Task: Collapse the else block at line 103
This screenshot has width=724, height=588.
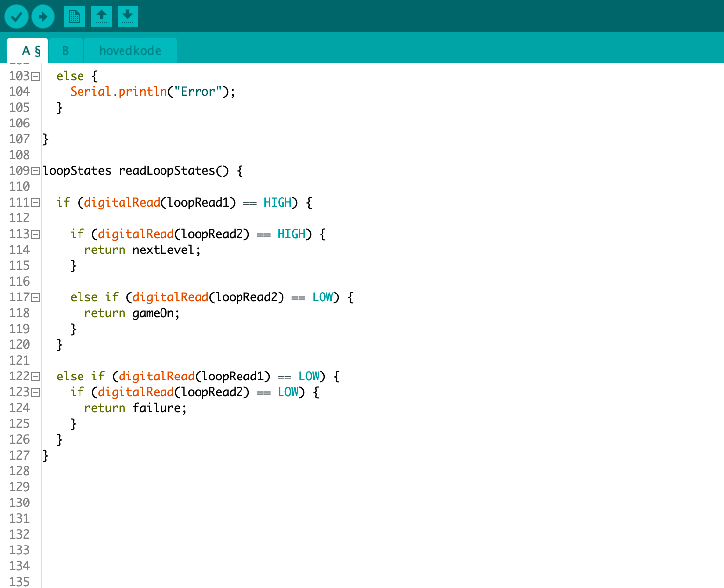Action: coord(36,76)
